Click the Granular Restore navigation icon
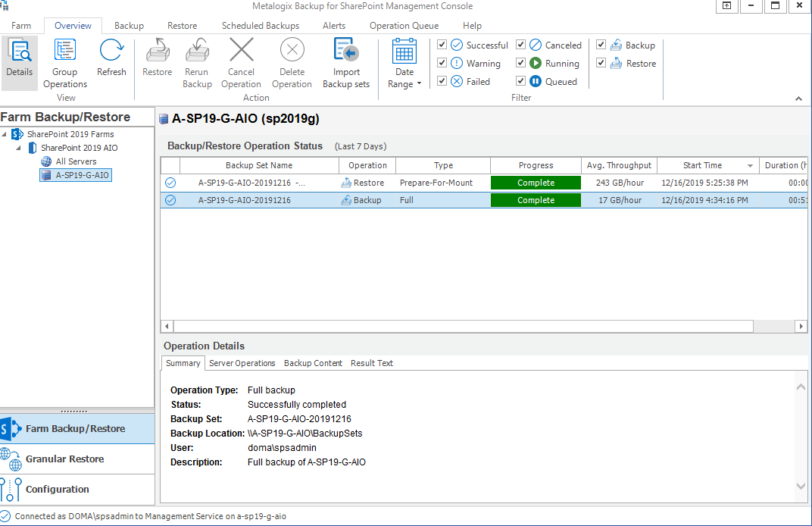The height and width of the screenshot is (526, 812). [11, 459]
